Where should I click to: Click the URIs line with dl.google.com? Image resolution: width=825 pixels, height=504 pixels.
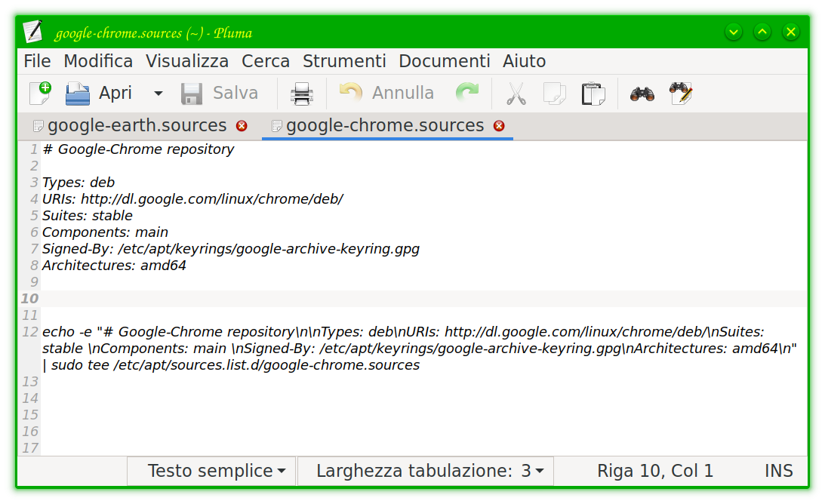(x=192, y=199)
